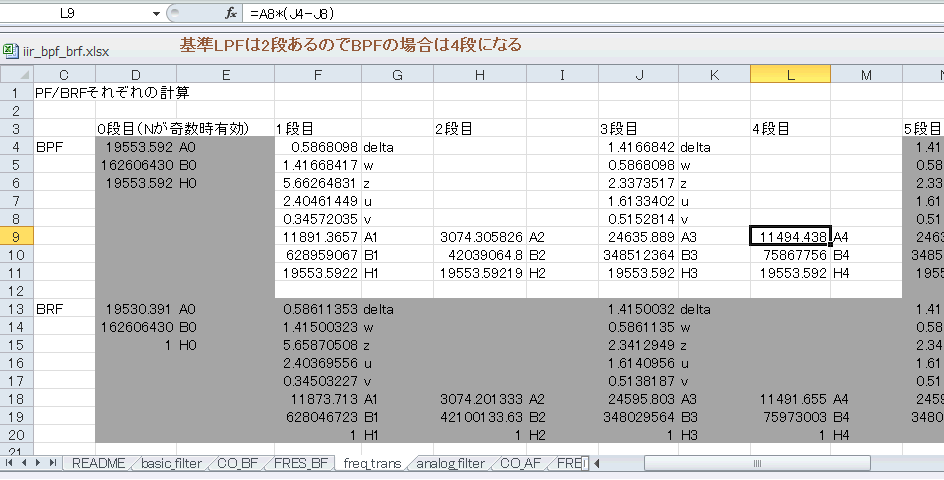This screenshot has height=480, width=944.
Task: Select cell F9 containing 11891.3657
Action: point(318,237)
